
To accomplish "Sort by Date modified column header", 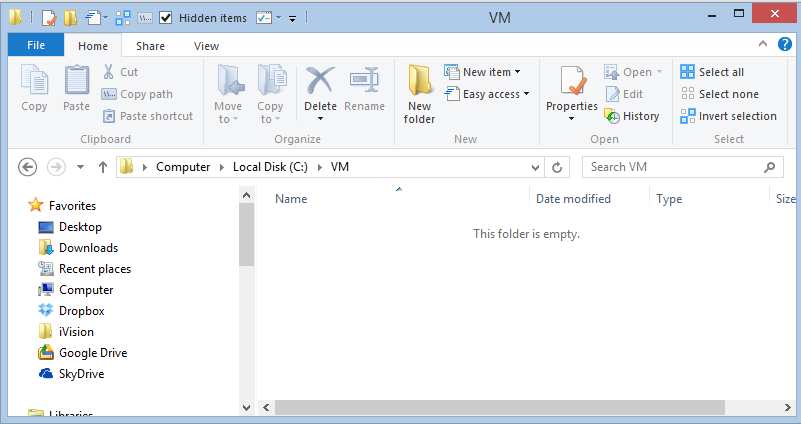I will pyautogui.click(x=573, y=199).
